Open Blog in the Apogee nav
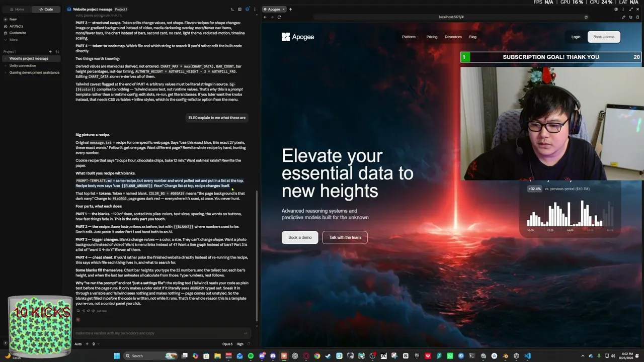 tap(472, 37)
